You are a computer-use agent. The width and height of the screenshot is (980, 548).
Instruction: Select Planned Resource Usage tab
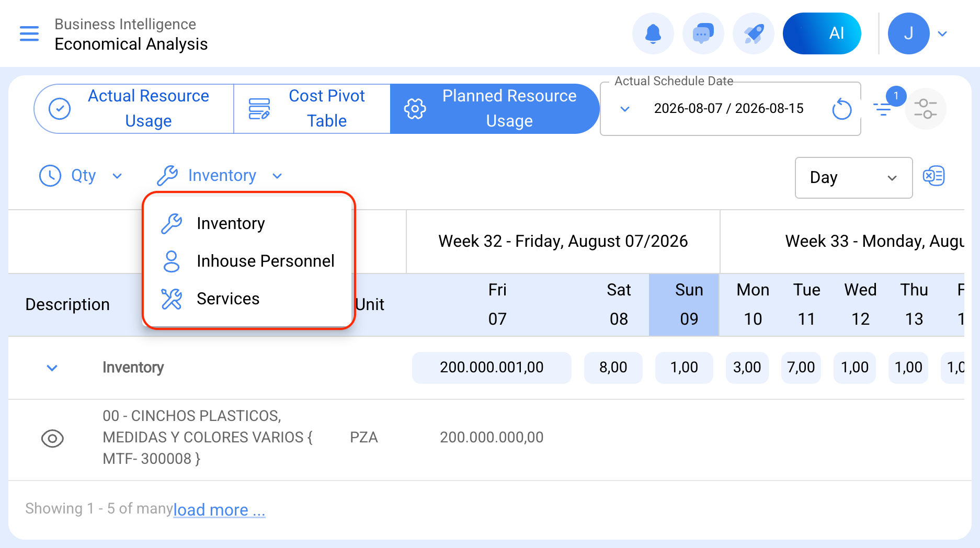494,109
